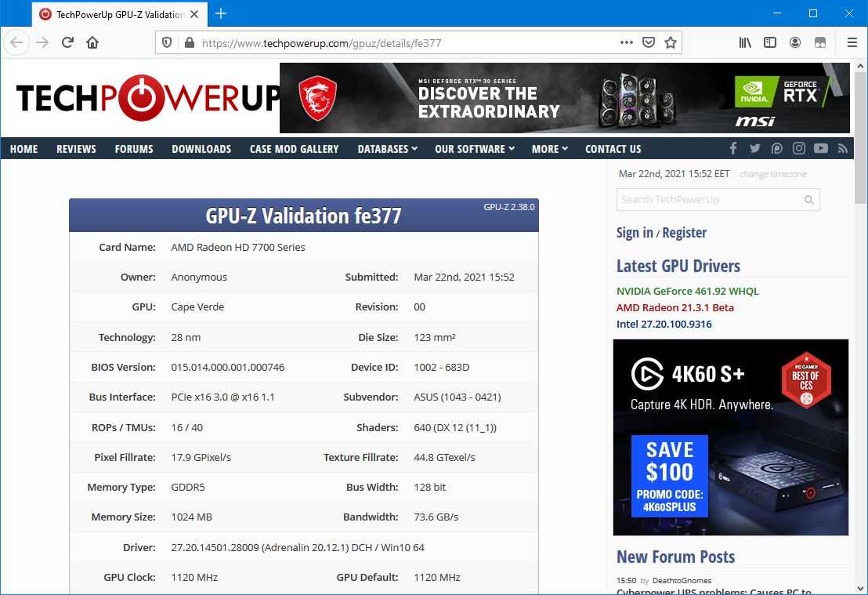Open the Downloads section
This screenshot has width=868, height=595.
201,149
